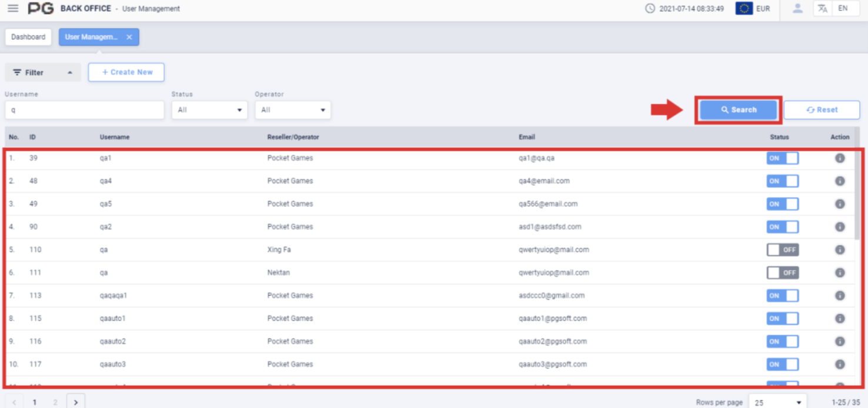Click the translation language icon
The height and width of the screenshot is (408, 868).
click(x=823, y=8)
